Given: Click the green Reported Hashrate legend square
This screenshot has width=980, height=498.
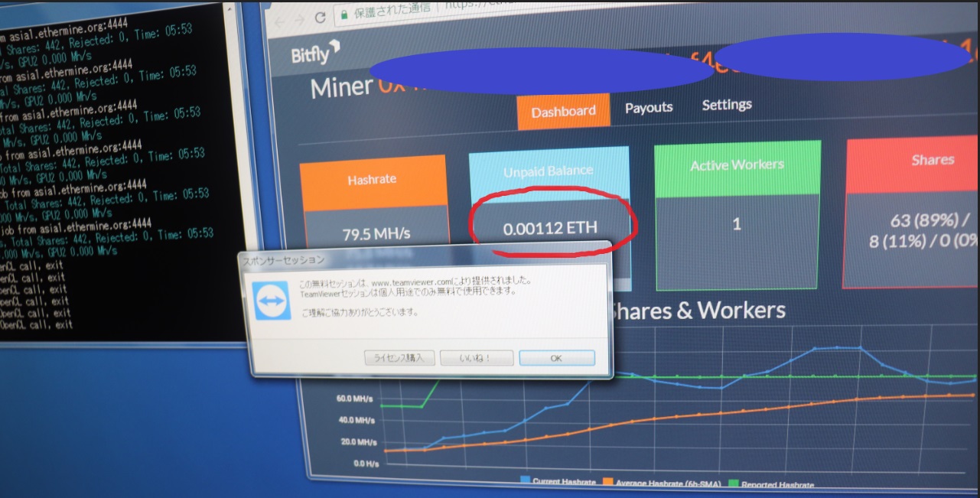Looking at the screenshot, I should (x=733, y=483).
